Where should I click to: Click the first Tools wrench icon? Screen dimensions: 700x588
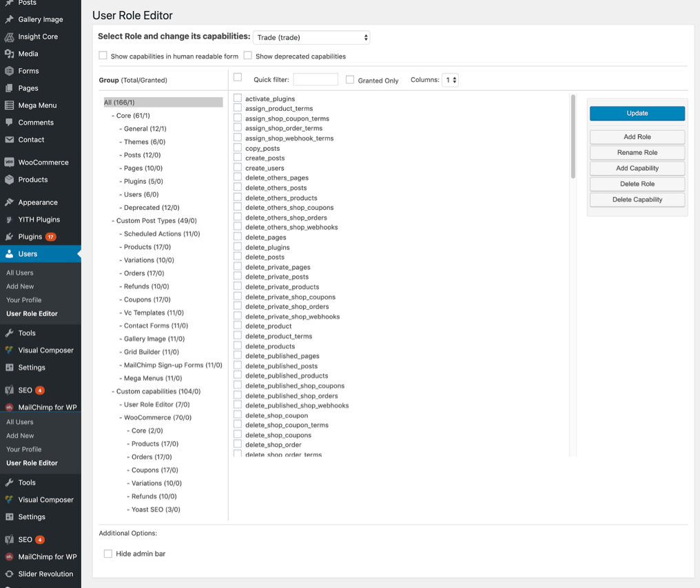[x=9, y=333]
